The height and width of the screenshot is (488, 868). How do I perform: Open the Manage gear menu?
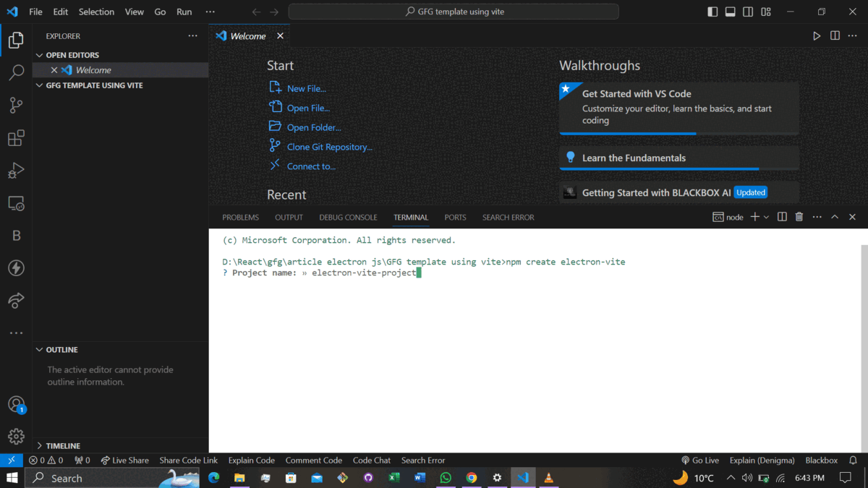[16, 436]
